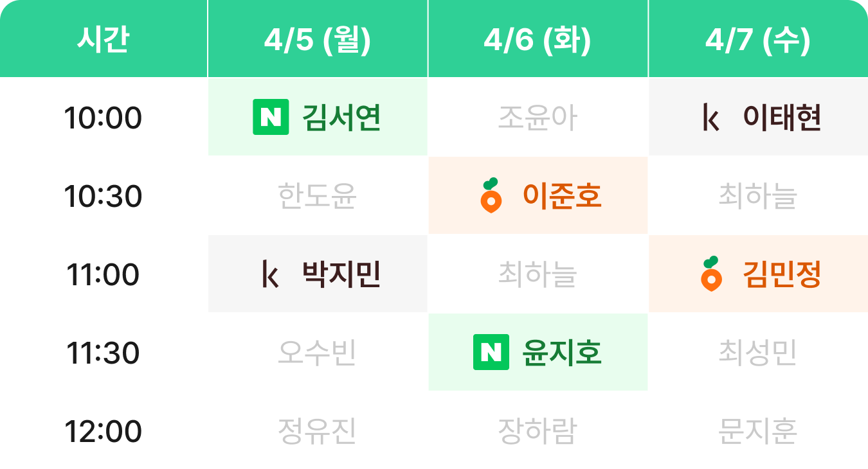Click the Naver icon beside 김서연
This screenshot has width=868, height=469.
[x=271, y=118]
